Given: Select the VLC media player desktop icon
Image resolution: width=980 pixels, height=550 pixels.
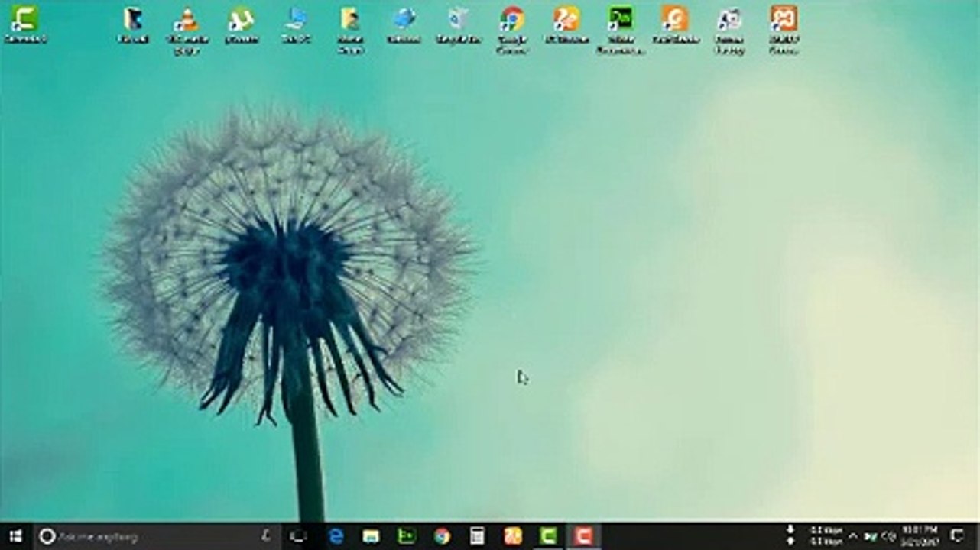Looking at the screenshot, I should [187, 29].
